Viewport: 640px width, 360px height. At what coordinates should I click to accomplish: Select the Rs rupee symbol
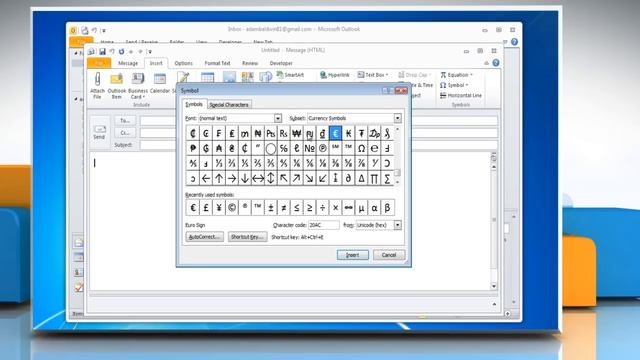click(x=283, y=133)
